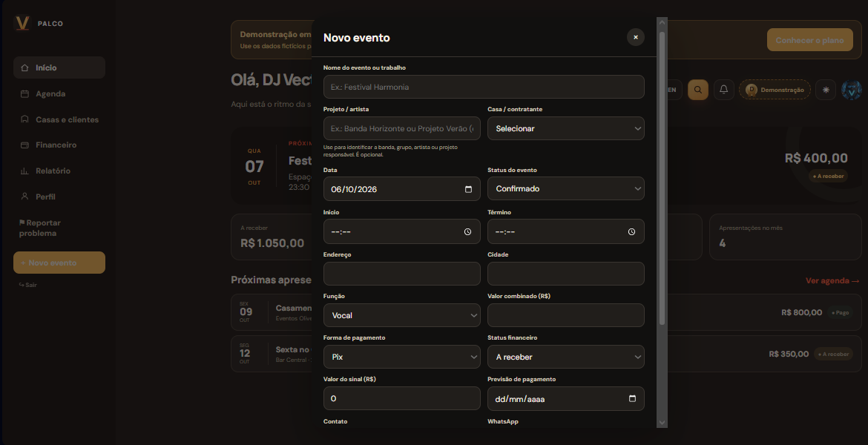The height and width of the screenshot is (445, 868).
Task: Open the Financeiro section
Action: pos(59,145)
